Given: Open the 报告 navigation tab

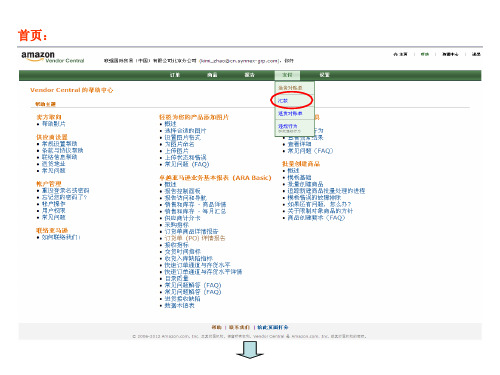Looking at the screenshot, I should tap(249, 75).
